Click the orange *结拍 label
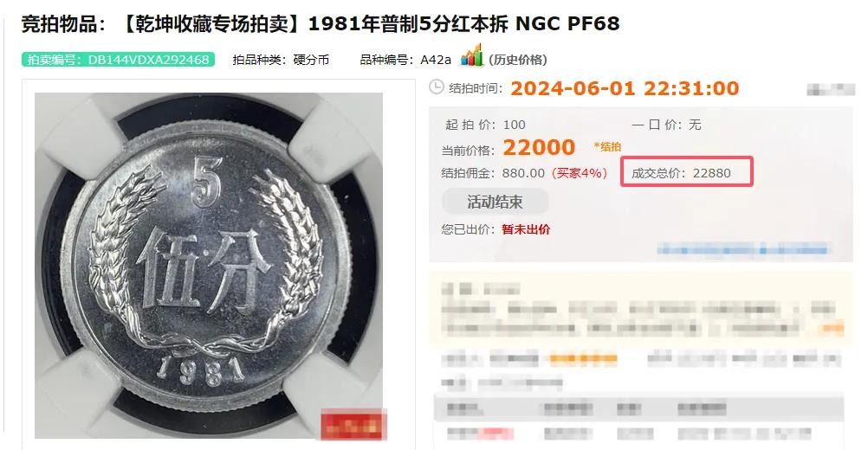Image resolution: width=868 pixels, height=450 pixels. tap(607, 146)
